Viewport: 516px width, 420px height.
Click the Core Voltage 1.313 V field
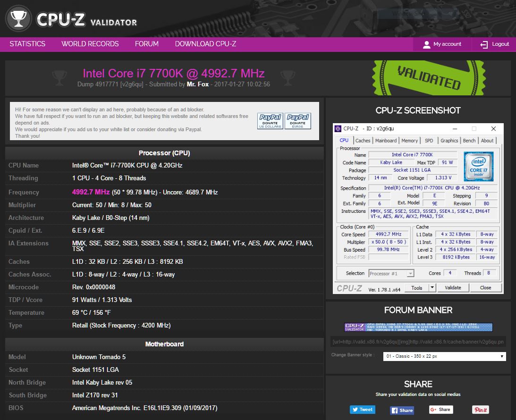[443, 178]
